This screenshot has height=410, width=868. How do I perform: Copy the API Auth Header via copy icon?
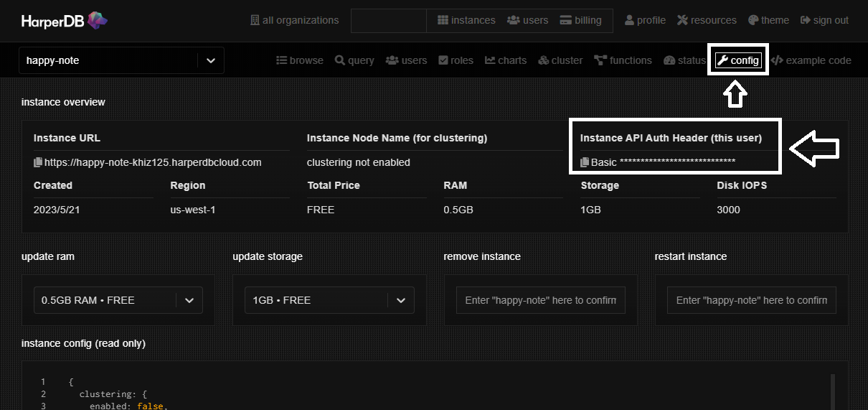[585, 162]
